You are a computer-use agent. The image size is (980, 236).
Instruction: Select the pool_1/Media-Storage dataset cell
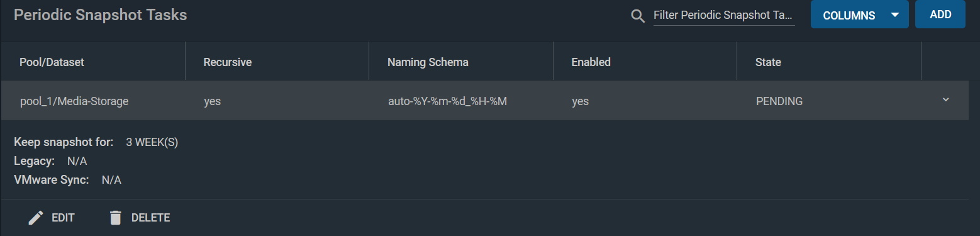click(74, 101)
